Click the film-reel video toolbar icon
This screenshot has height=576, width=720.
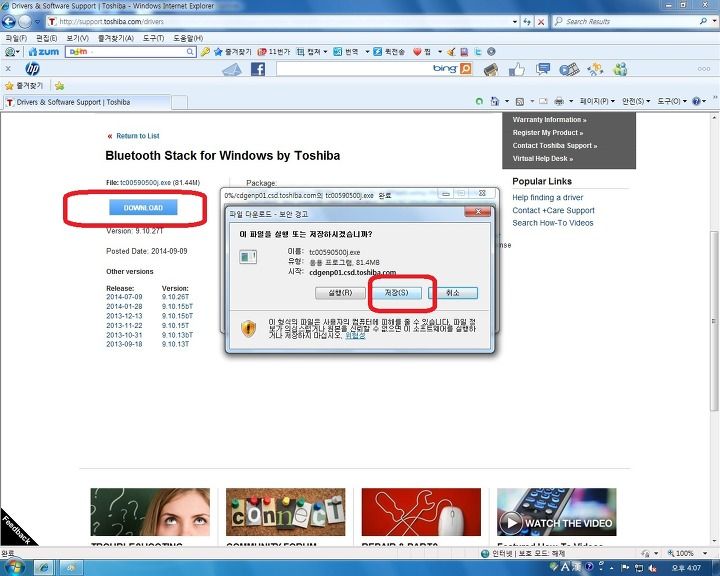tap(569, 69)
